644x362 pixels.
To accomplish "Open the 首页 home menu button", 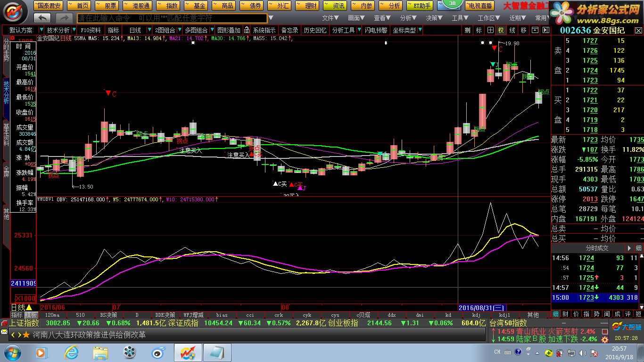I will pos(79,6).
